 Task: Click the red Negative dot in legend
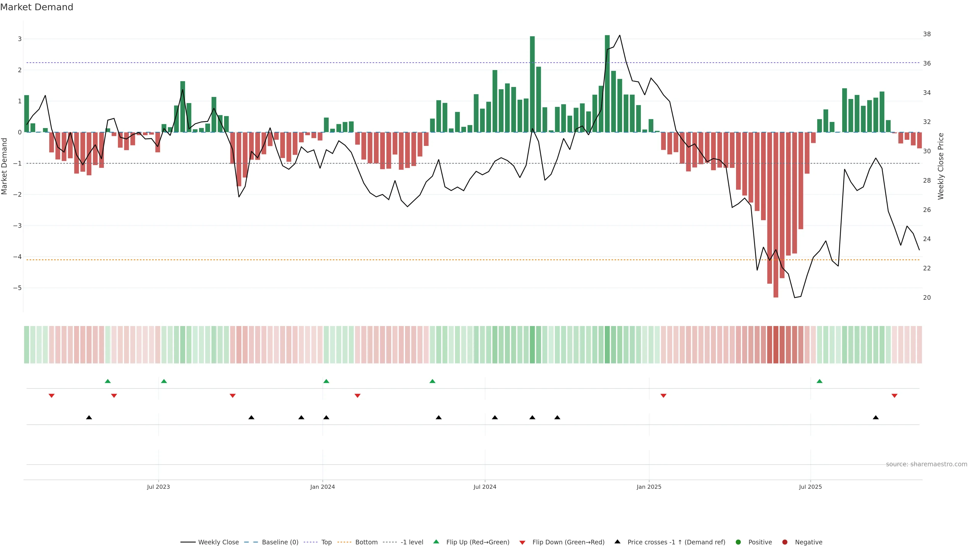(x=785, y=542)
